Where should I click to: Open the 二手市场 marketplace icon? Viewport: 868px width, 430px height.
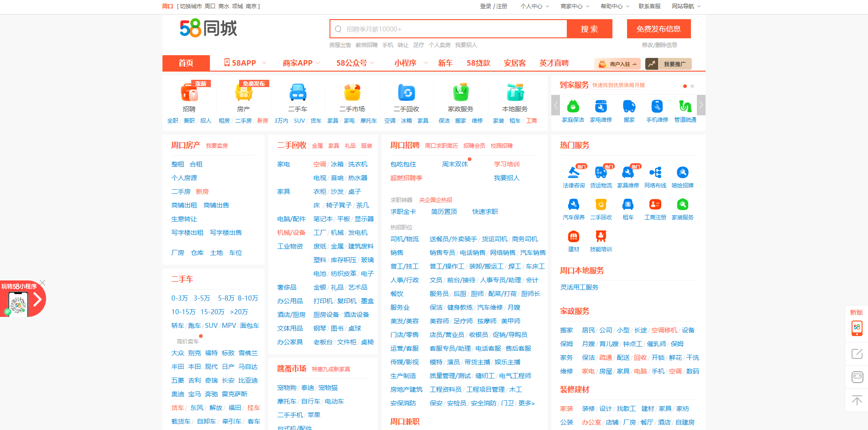[x=352, y=93]
